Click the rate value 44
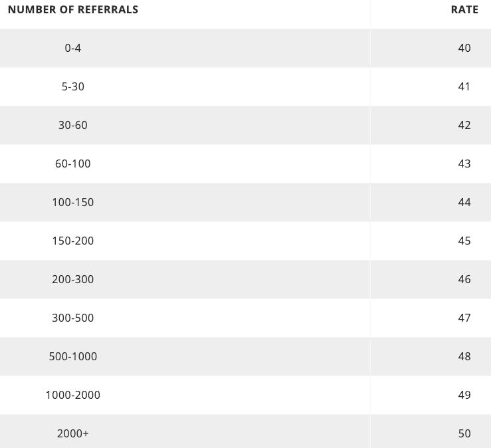The image size is (491, 448). point(464,202)
